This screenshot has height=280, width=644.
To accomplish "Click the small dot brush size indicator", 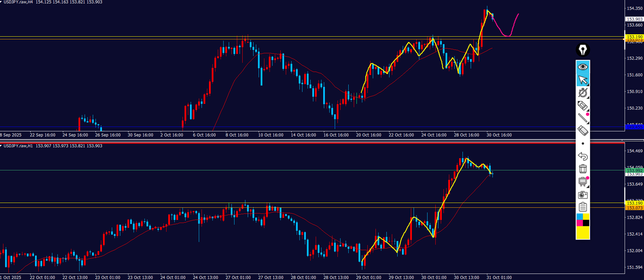I will (582, 144).
